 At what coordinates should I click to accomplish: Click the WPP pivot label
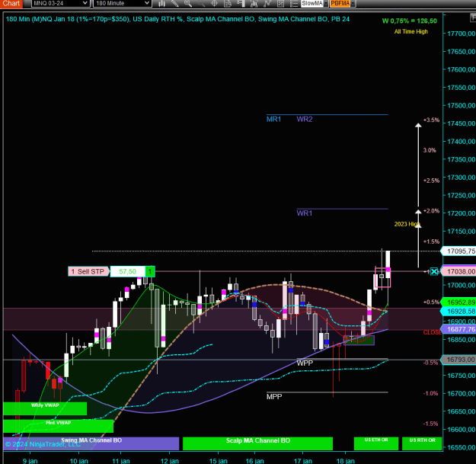coord(305,363)
